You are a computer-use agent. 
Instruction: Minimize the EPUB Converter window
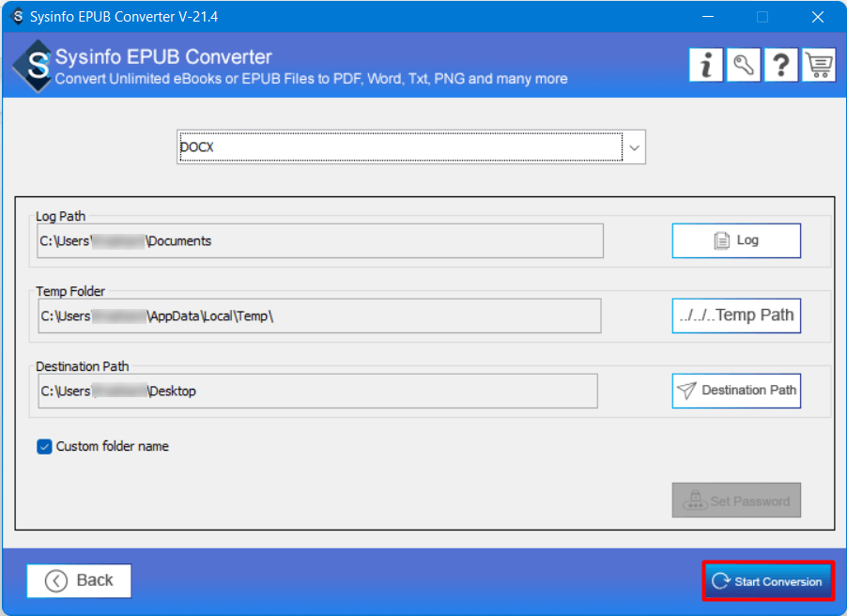pyautogui.click(x=708, y=17)
